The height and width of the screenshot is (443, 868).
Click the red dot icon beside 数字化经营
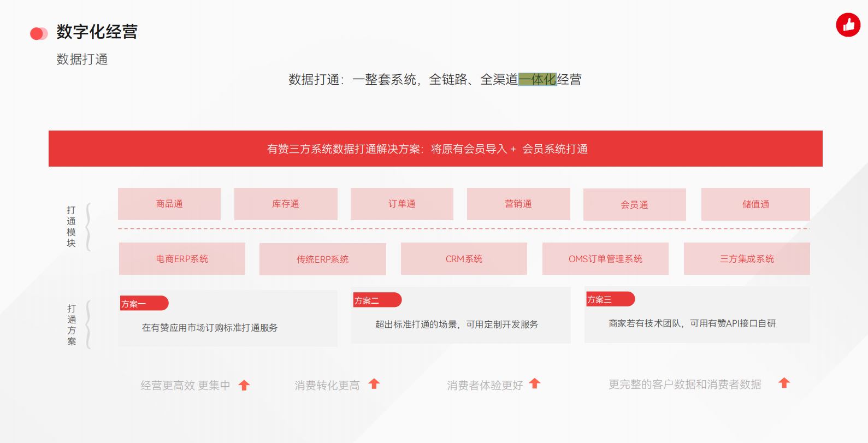(38, 34)
